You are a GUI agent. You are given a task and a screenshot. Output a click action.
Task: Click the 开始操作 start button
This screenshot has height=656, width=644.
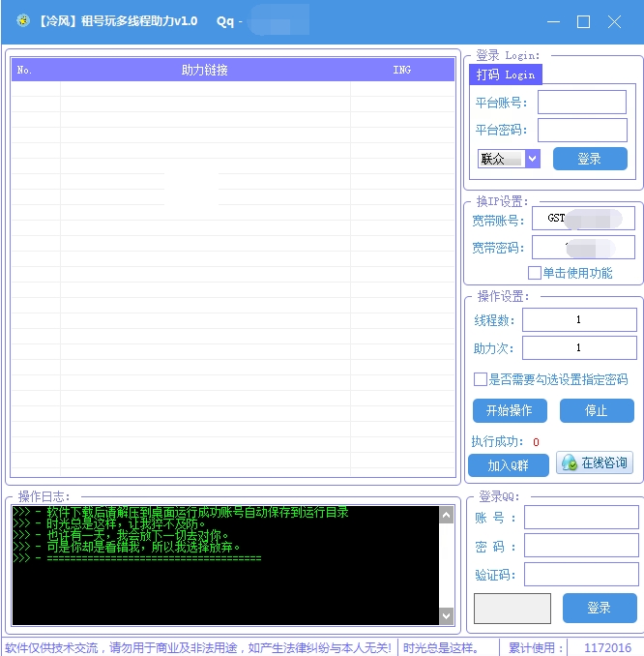coord(510,410)
